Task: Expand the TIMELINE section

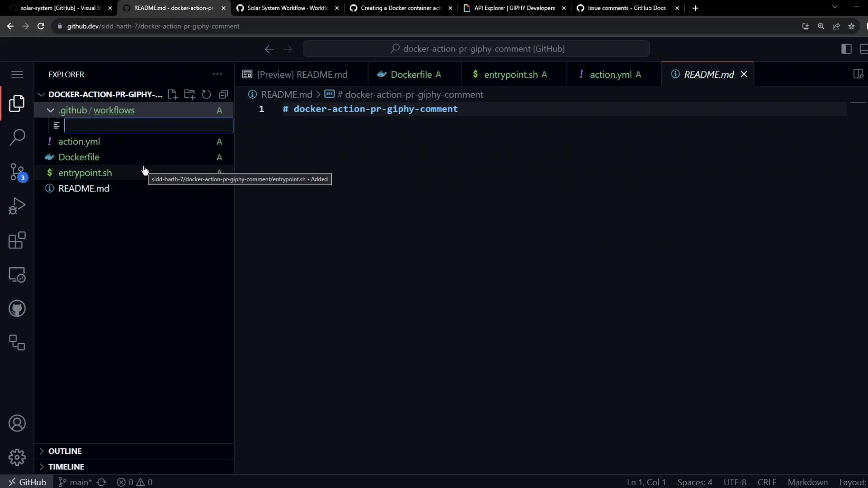Action: click(66, 467)
